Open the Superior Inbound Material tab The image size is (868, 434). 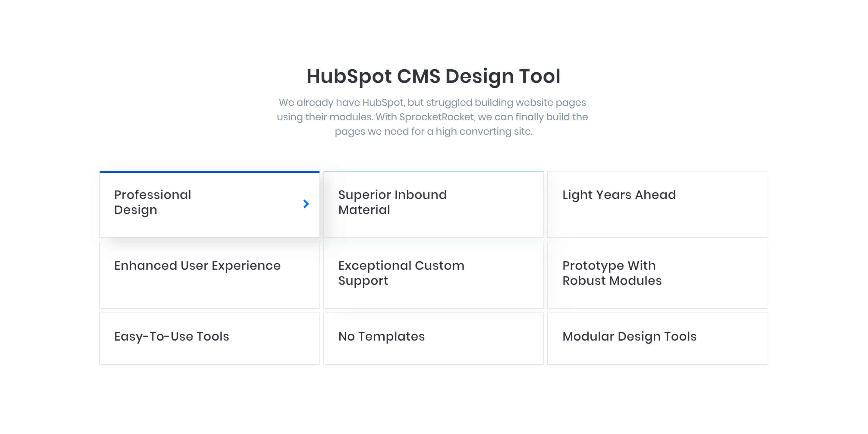pos(433,204)
